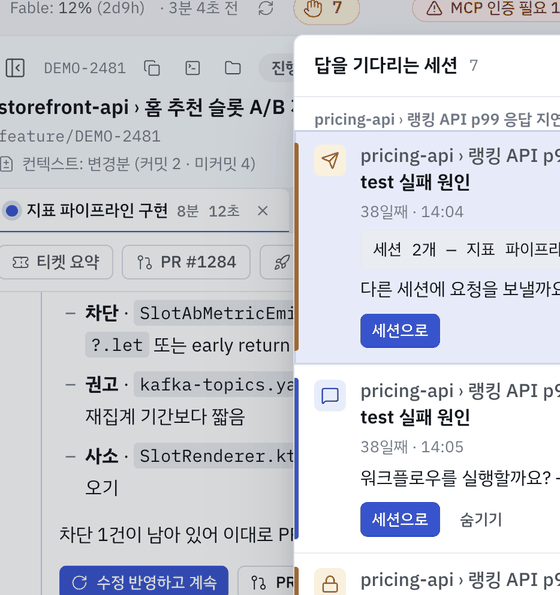Open the waiting sessions hand badge
Image resolution: width=560 pixels, height=595 pixels.
(x=326, y=9)
